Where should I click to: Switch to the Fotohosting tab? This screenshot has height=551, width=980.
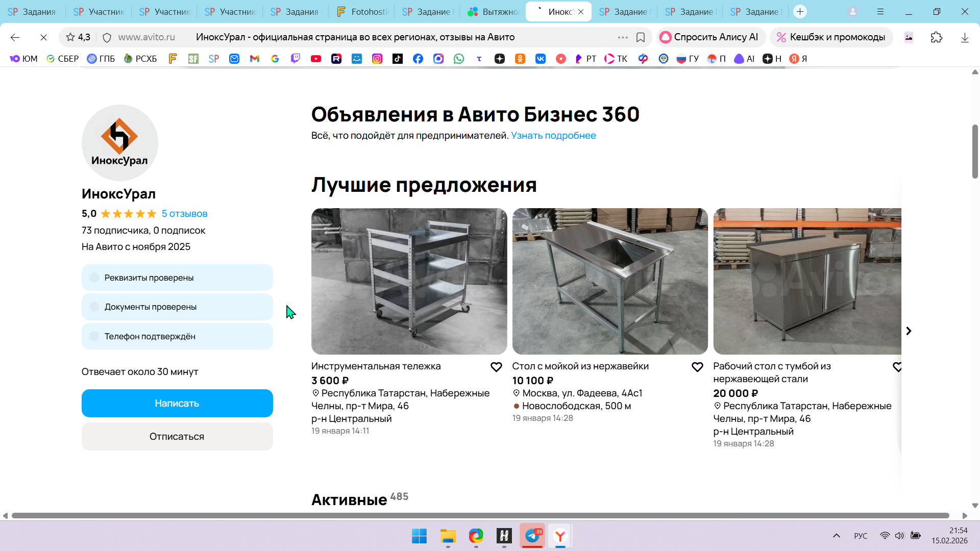(x=362, y=12)
